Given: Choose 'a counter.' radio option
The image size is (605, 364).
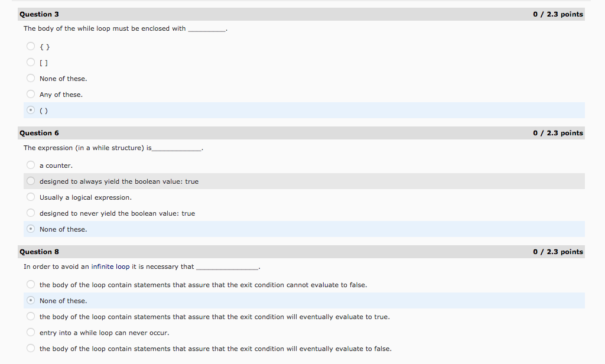Looking at the screenshot, I should coord(31,165).
